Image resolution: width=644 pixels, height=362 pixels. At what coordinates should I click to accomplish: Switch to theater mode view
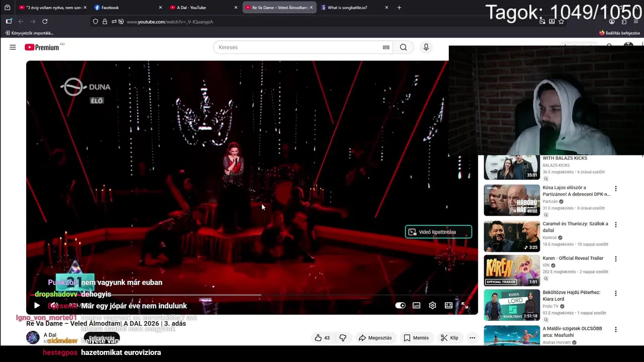click(449, 305)
